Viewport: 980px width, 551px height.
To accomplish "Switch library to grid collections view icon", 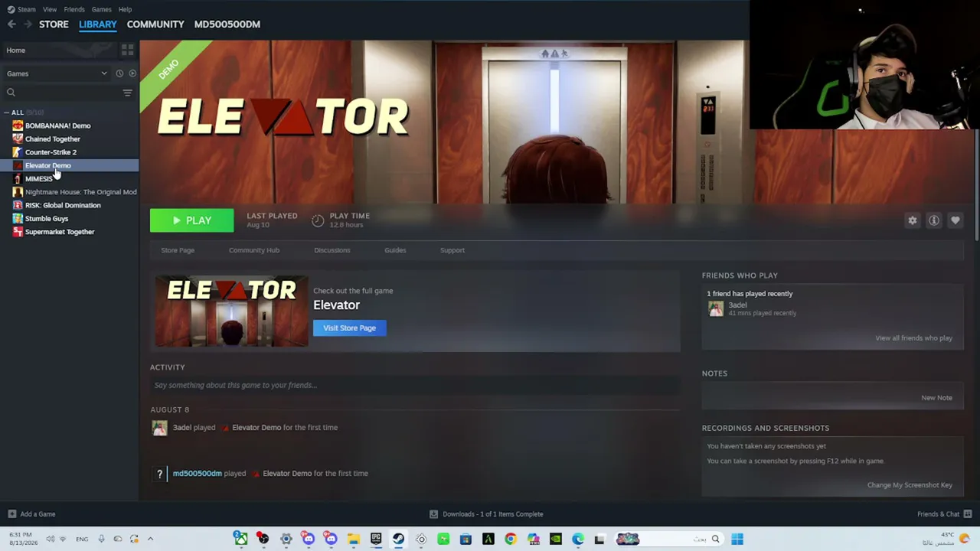I will point(127,51).
